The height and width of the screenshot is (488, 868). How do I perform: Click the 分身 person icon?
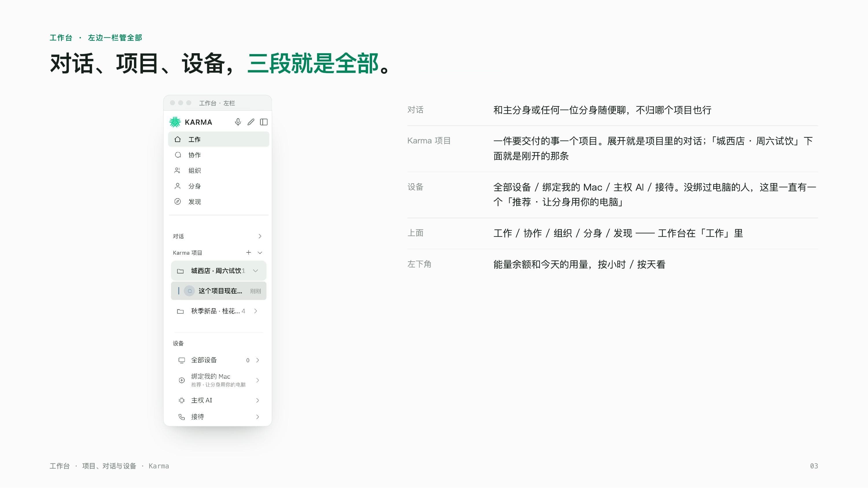click(x=178, y=186)
